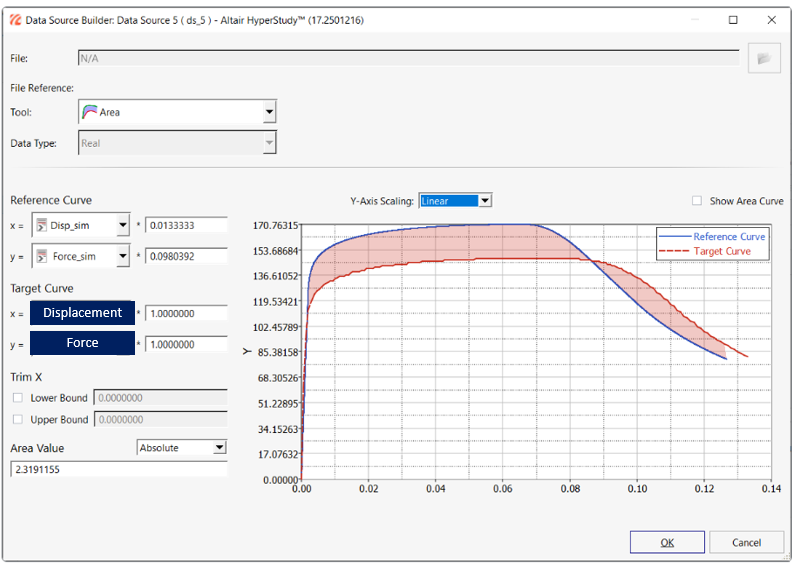Viewport: 792px width, 563px height.
Task: Click the File Reference label
Action: pyautogui.click(x=42, y=88)
